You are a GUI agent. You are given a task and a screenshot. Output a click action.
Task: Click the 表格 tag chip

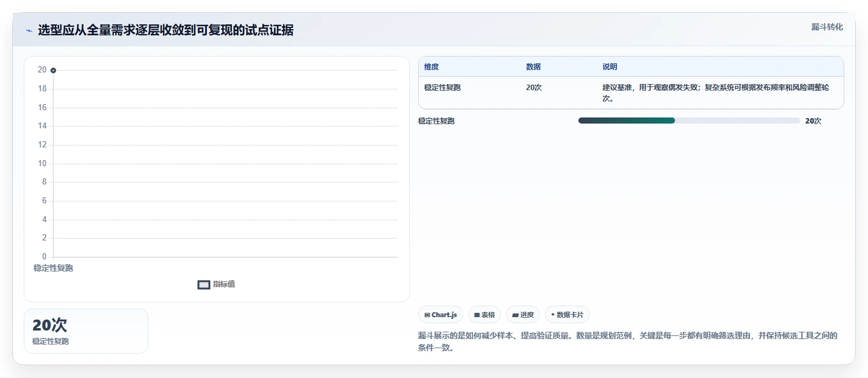[485, 315]
